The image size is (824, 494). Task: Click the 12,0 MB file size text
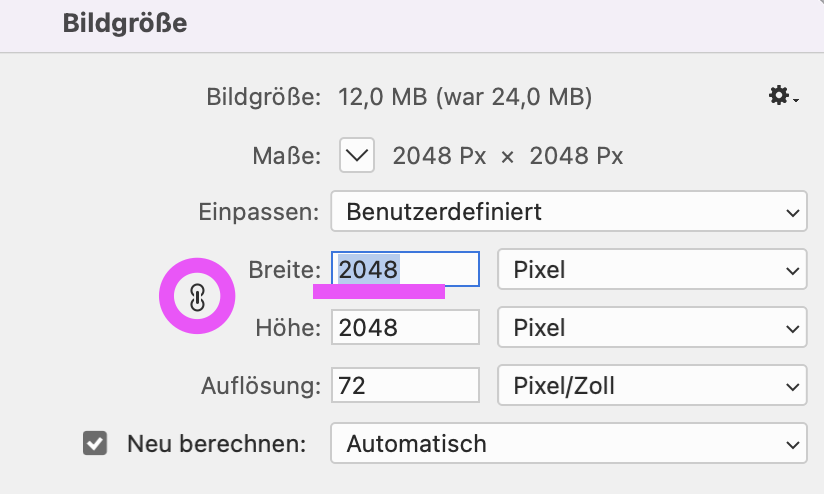pyautogui.click(x=383, y=97)
